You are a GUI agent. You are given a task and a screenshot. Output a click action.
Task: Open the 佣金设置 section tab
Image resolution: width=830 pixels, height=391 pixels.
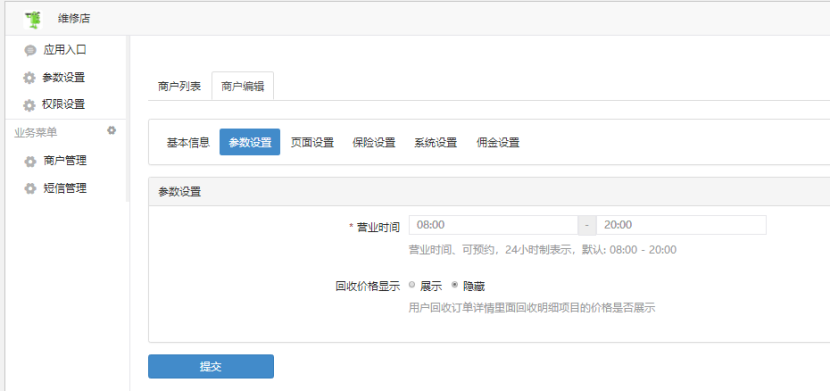498,142
